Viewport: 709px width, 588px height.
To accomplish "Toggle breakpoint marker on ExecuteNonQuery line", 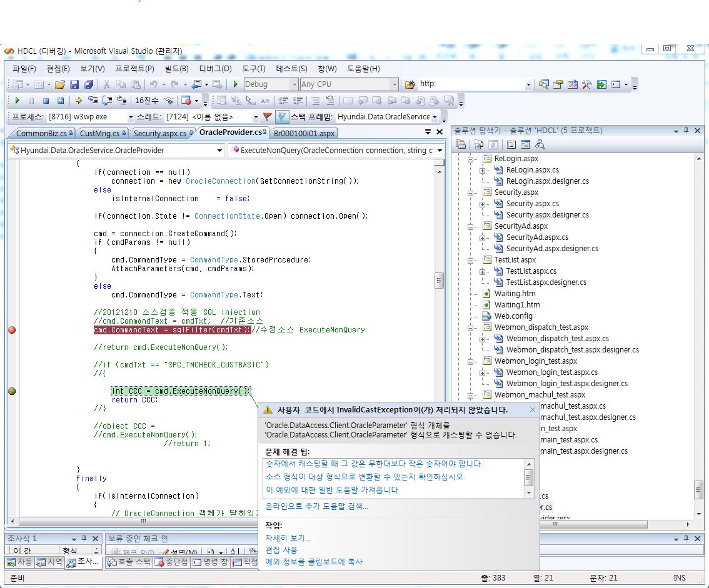I will click(x=13, y=391).
